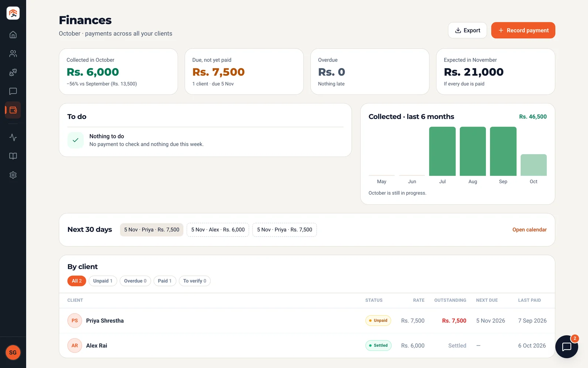Click the Priya Shrestha client name
Image resolution: width=588 pixels, height=368 pixels.
(105, 321)
